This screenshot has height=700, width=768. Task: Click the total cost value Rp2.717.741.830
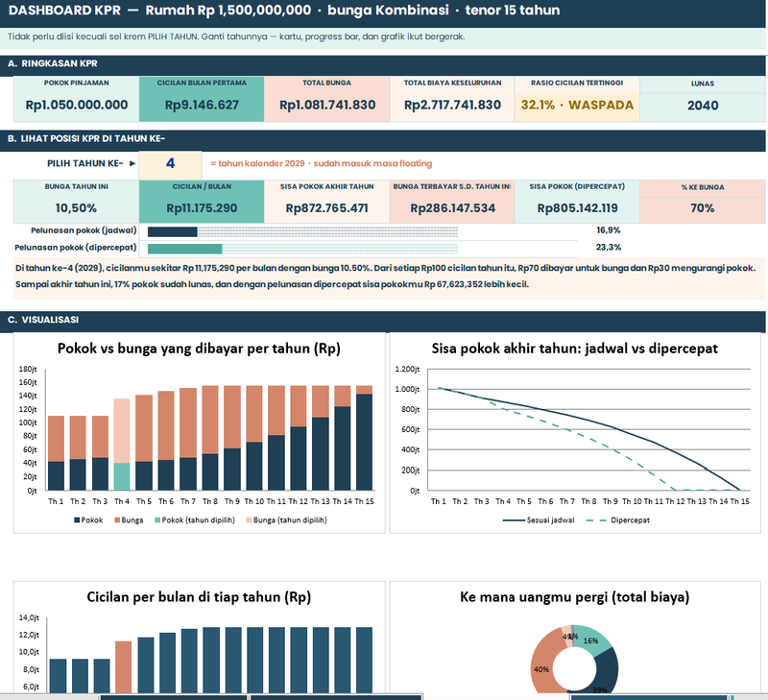tap(452, 105)
